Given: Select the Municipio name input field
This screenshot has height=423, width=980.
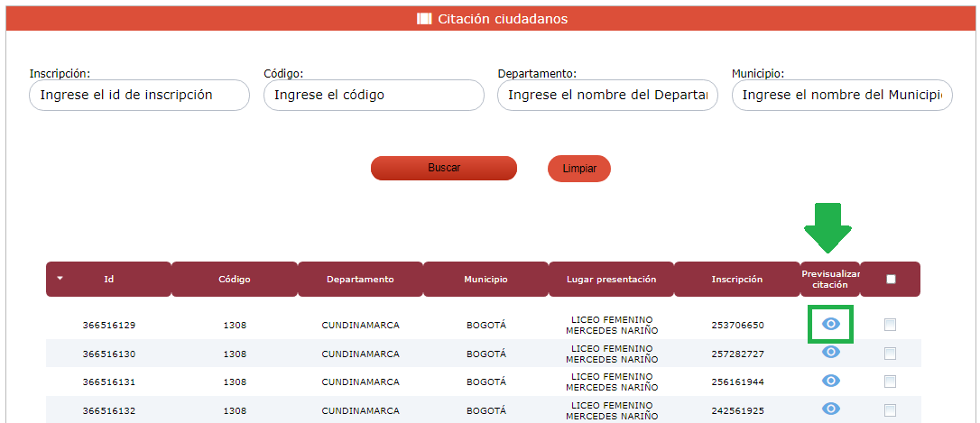Looking at the screenshot, I should coord(841,96).
